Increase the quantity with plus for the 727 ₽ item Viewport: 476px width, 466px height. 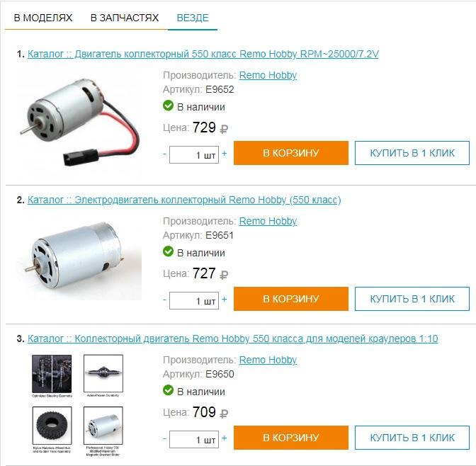point(225,300)
